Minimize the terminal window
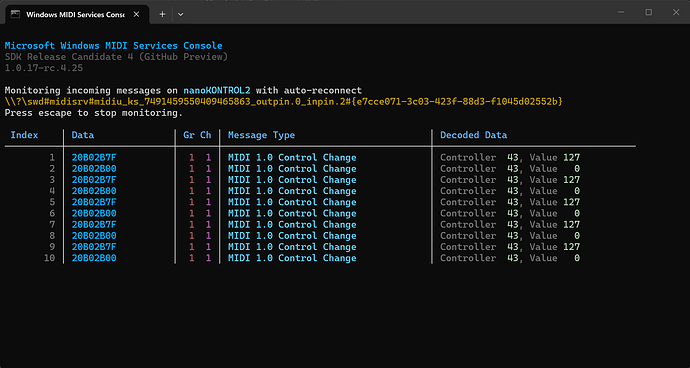 [621, 12]
